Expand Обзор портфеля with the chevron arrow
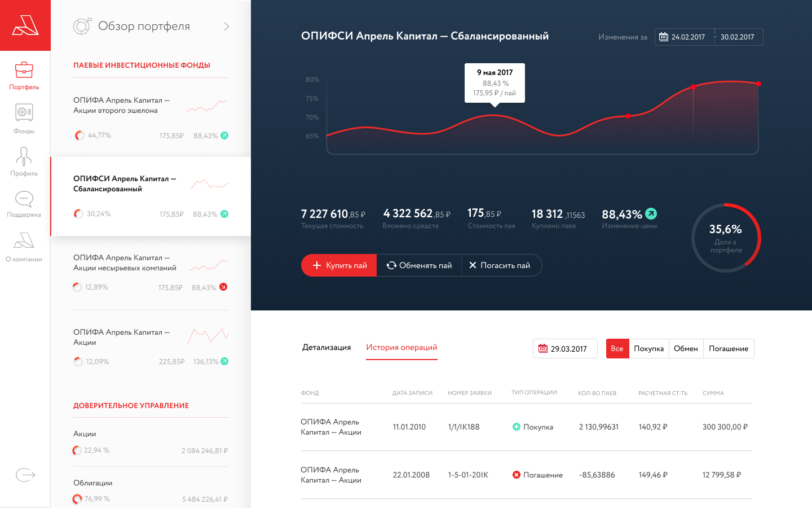The image size is (812, 508). (x=227, y=27)
